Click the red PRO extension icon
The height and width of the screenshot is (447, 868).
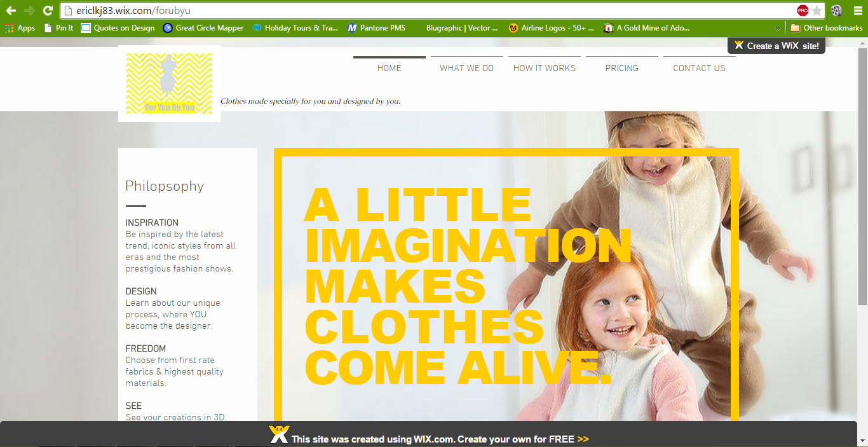click(x=803, y=11)
